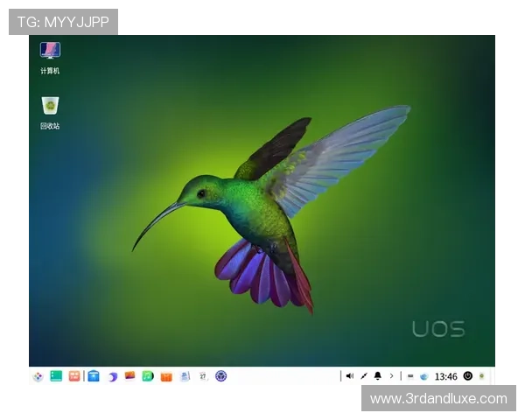Open the blue control center gear icon
Image resolution: width=525 pixels, height=420 pixels.
(x=220, y=376)
